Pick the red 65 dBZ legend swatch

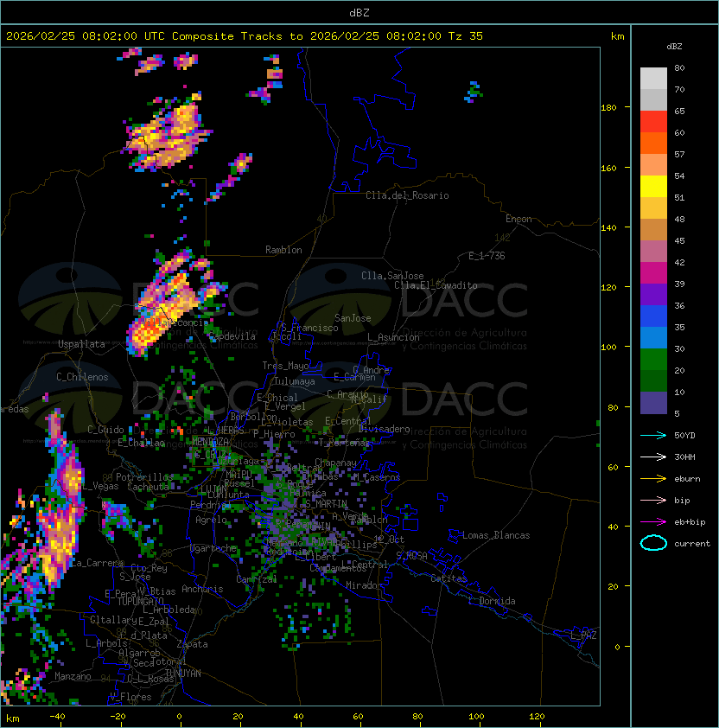tap(653, 121)
